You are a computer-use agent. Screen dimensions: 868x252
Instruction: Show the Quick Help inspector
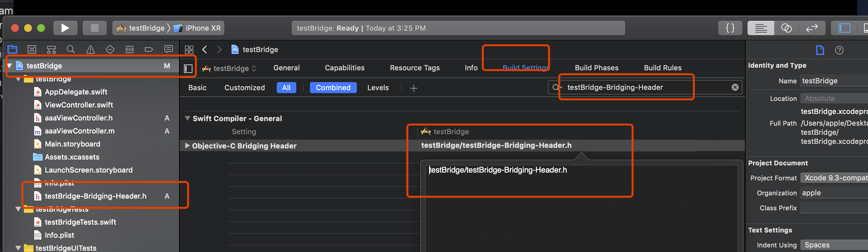[839, 50]
